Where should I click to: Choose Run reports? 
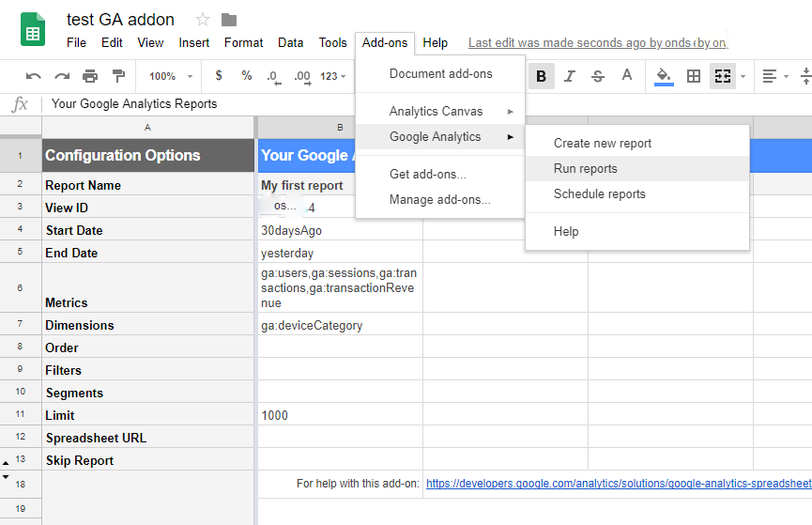point(637,169)
